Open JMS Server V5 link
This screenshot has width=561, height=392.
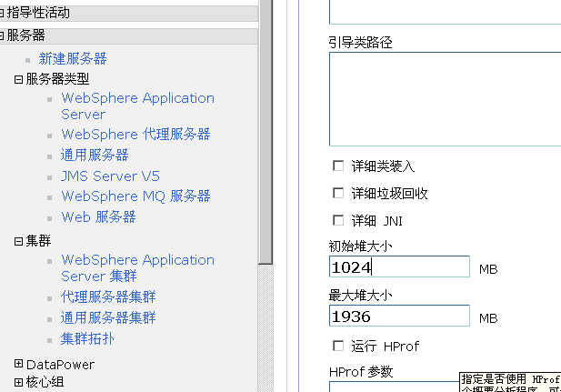(110, 176)
